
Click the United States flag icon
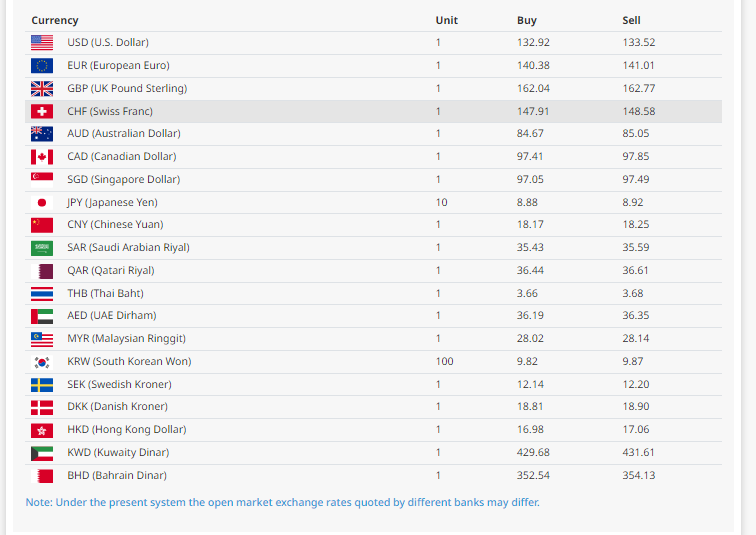[42, 42]
